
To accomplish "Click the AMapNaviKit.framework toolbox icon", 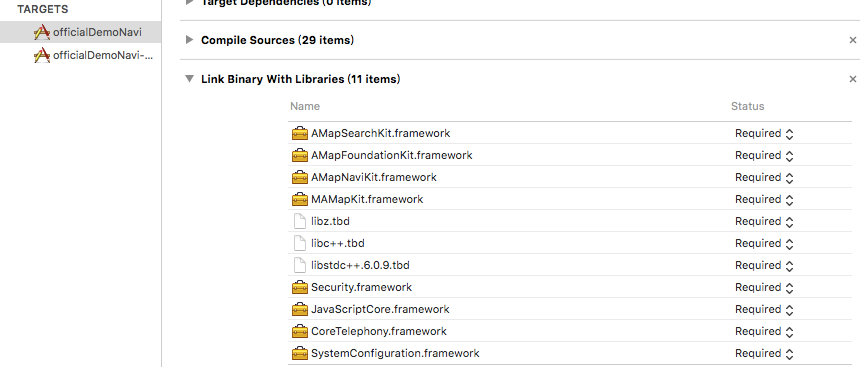I will click(x=299, y=177).
